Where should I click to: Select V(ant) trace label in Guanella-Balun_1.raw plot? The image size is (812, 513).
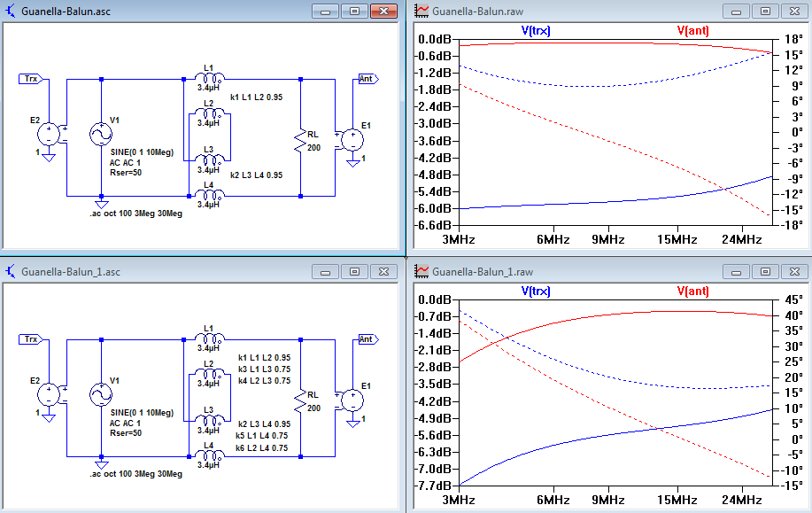pyautogui.click(x=693, y=291)
